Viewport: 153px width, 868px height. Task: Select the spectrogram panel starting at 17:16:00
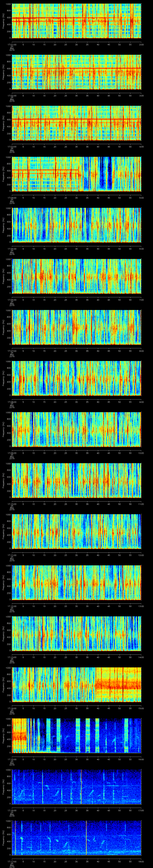click(x=76, y=786)
